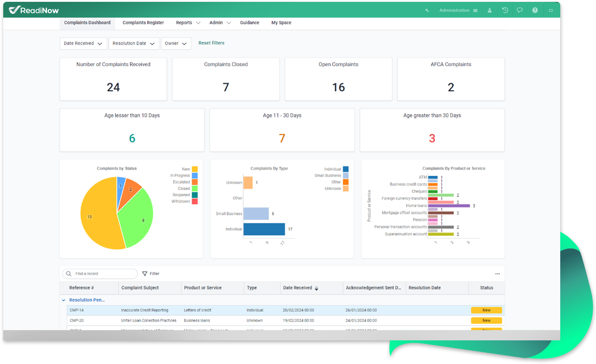596x364 pixels.
Task: Click the New legend yellow swatch
Action: point(195,169)
